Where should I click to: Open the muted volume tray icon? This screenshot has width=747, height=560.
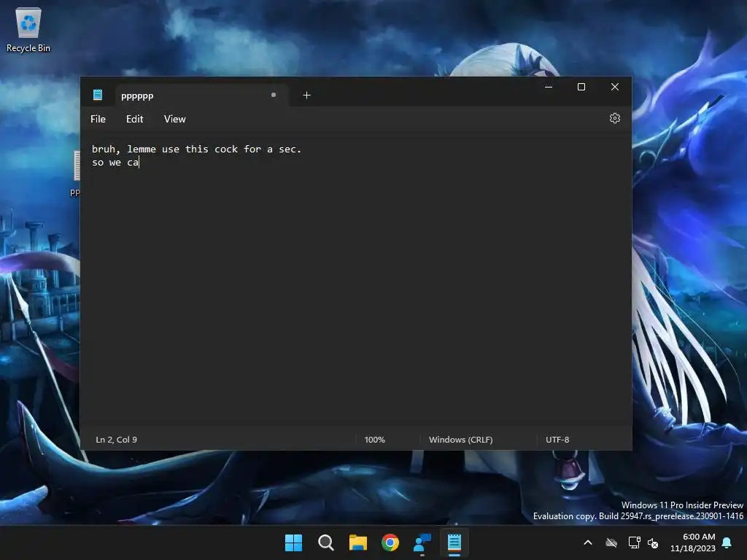tap(653, 542)
